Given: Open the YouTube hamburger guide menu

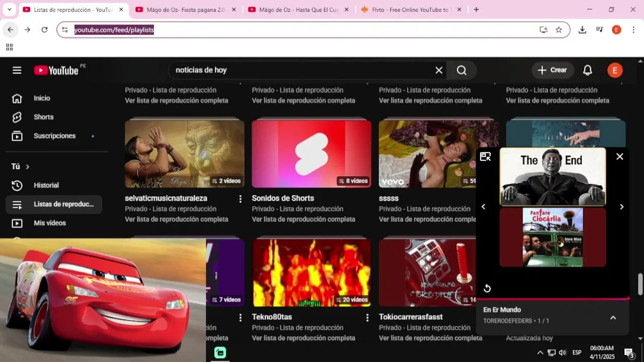Looking at the screenshot, I should [x=17, y=70].
